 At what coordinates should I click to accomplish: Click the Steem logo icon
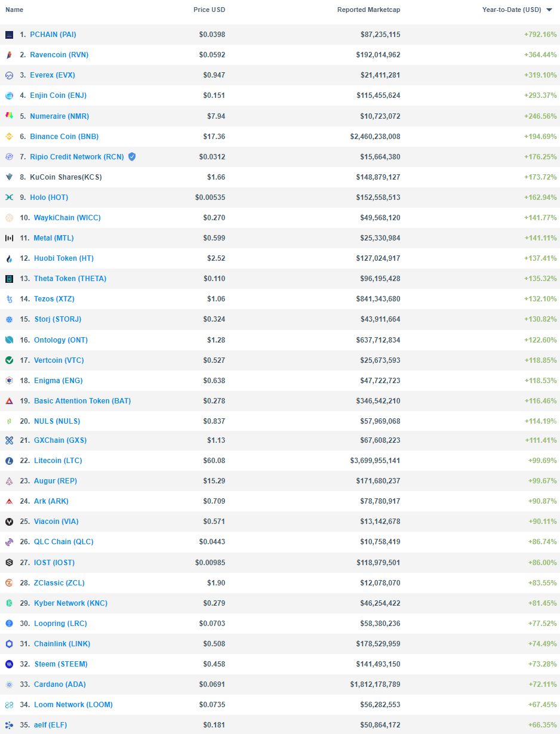9,664
